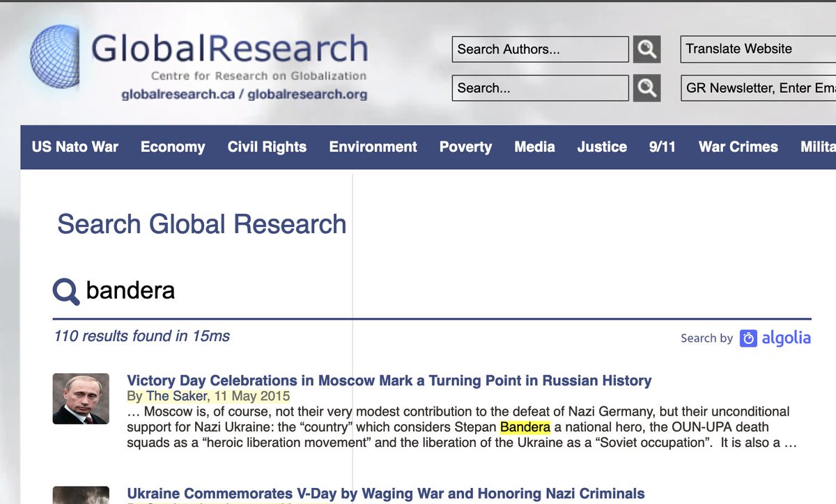Open the US Nato War menu
The height and width of the screenshot is (504, 836).
(75, 147)
